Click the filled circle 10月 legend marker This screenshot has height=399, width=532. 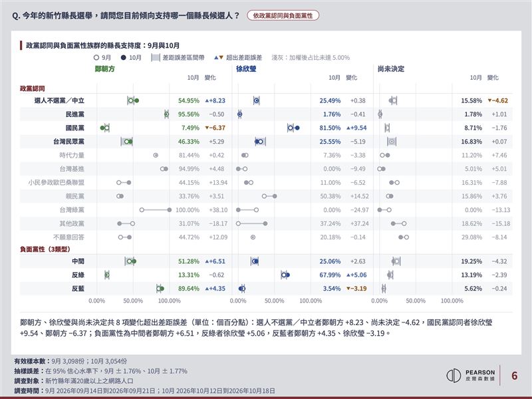point(124,58)
